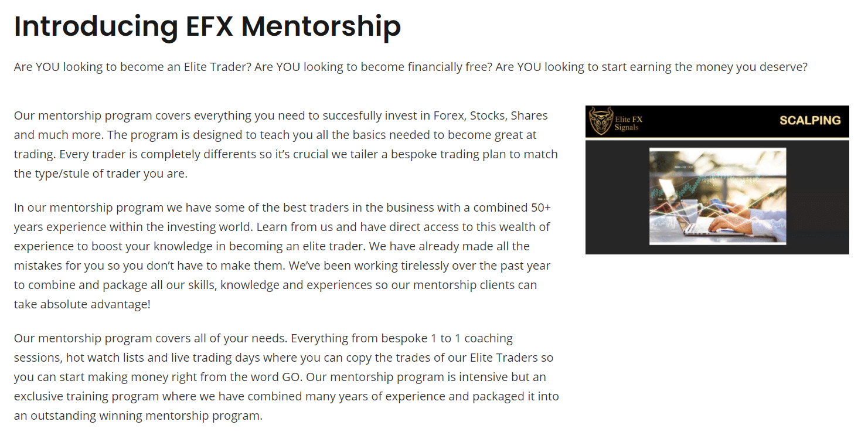This screenshot has height=442, width=868.
Task: Click the word "Mentorship" in the heading
Action: click(x=321, y=26)
